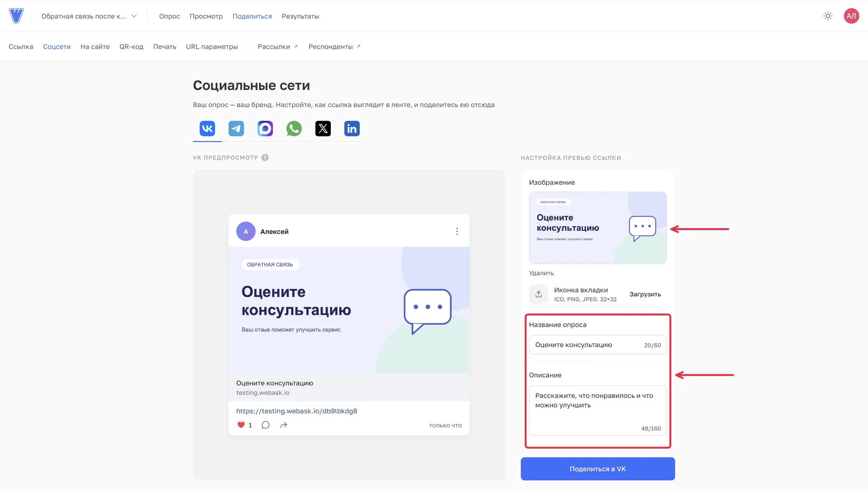Switch to QR-код sub-tab

coord(131,47)
